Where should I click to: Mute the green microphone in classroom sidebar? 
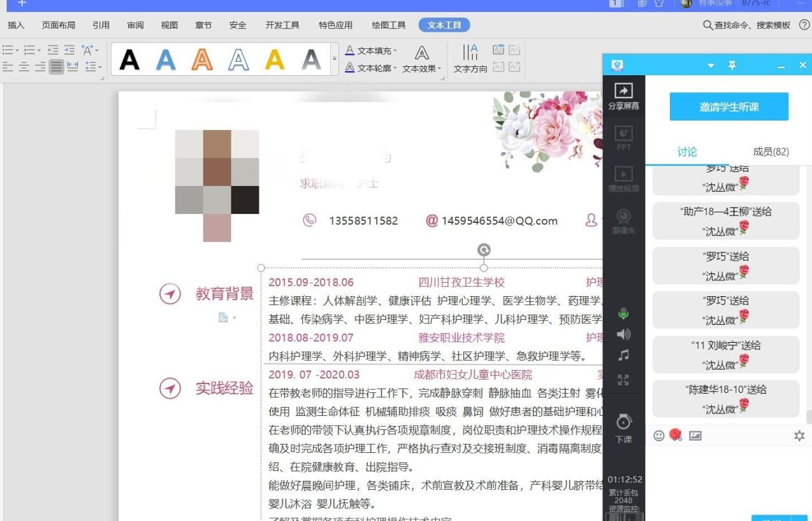tap(623, 313)
